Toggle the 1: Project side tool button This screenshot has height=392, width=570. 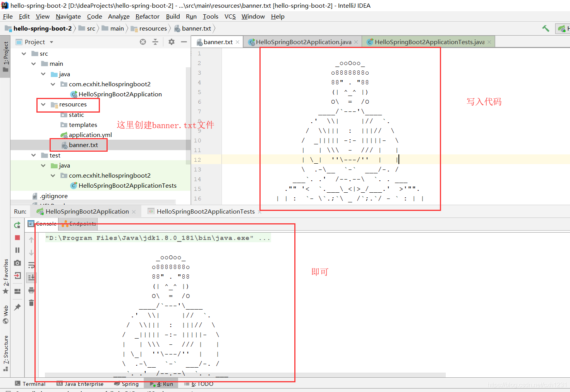pos(5,57)
